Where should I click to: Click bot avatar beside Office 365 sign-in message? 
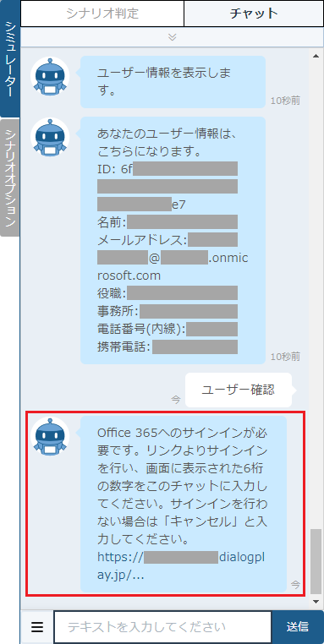coord(50,436)
